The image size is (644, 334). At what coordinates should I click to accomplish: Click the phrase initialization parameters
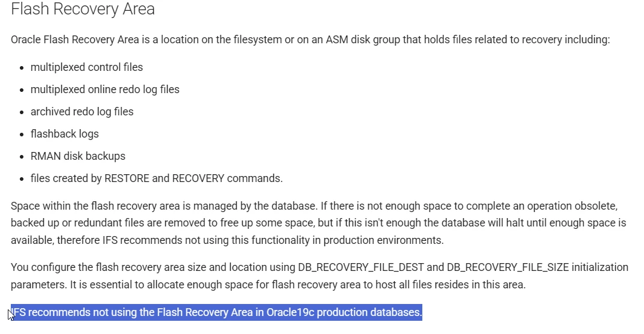click(x=320, y=276)
